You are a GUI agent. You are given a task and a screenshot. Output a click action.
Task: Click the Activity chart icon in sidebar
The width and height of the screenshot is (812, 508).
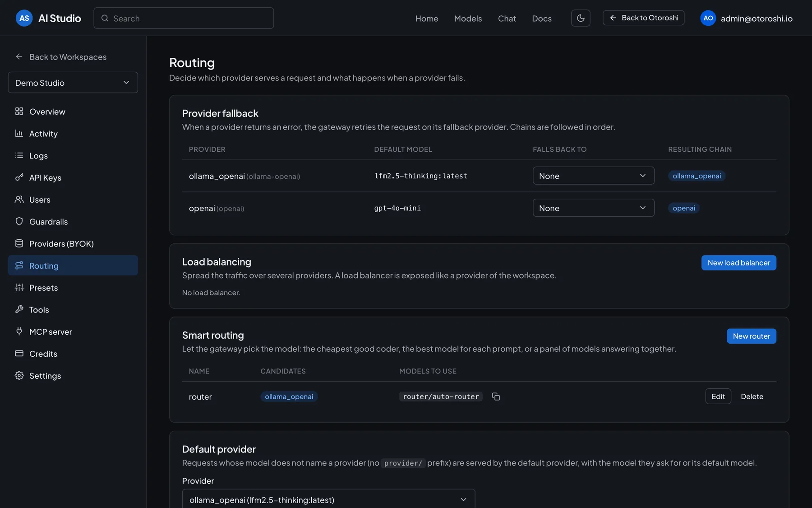point(19,133)
